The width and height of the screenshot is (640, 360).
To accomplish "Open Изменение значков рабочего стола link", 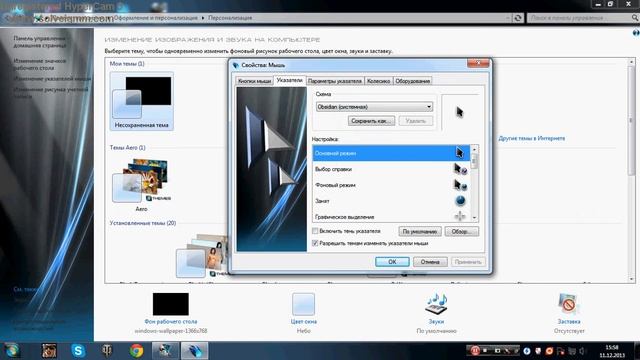I will [x=40, y=64].
